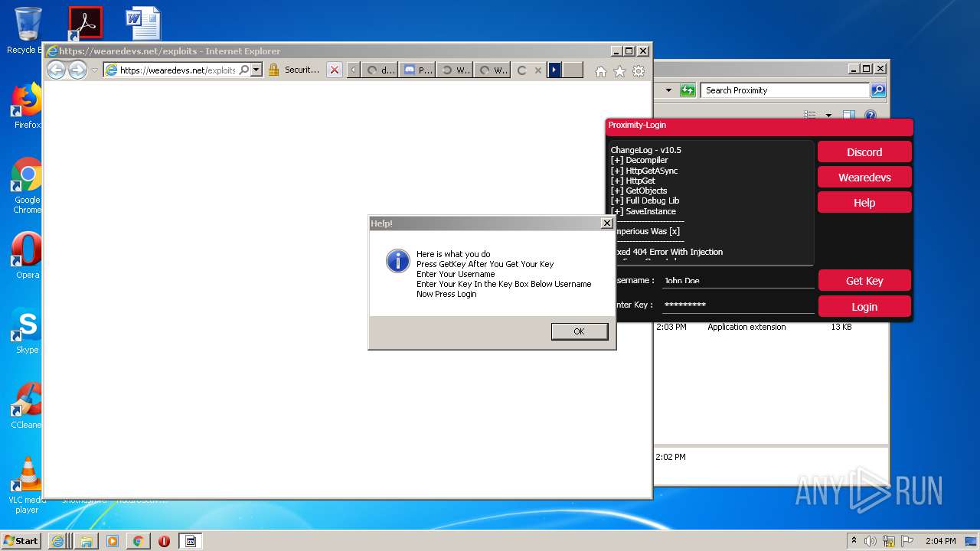Click the Get Key button
This screenshot has height=551, width=980.
point(864,280)
